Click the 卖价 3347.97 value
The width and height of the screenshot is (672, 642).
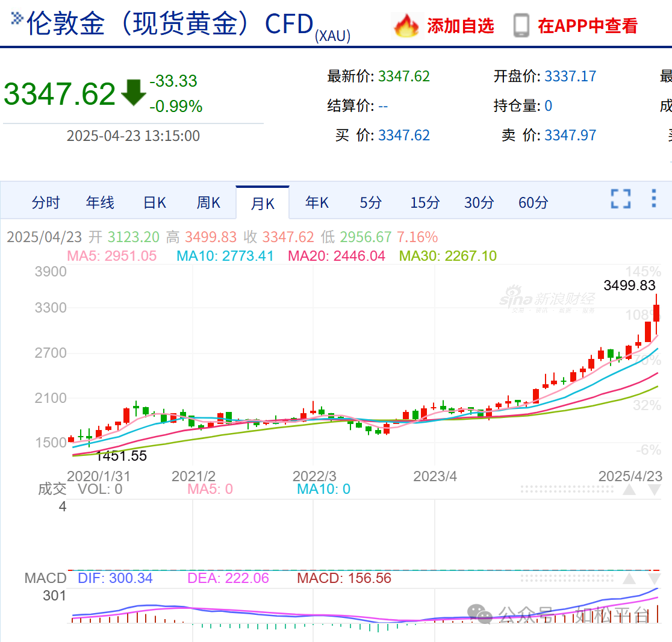click(570, 136)
